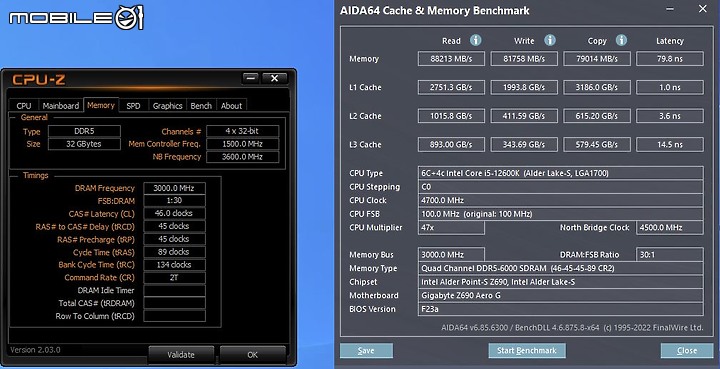The width and height of the screenshot is (720, 369).
Task: Click the Chipset field Intel Alder Point-S Z690
Action: click(x=561, y=282)
